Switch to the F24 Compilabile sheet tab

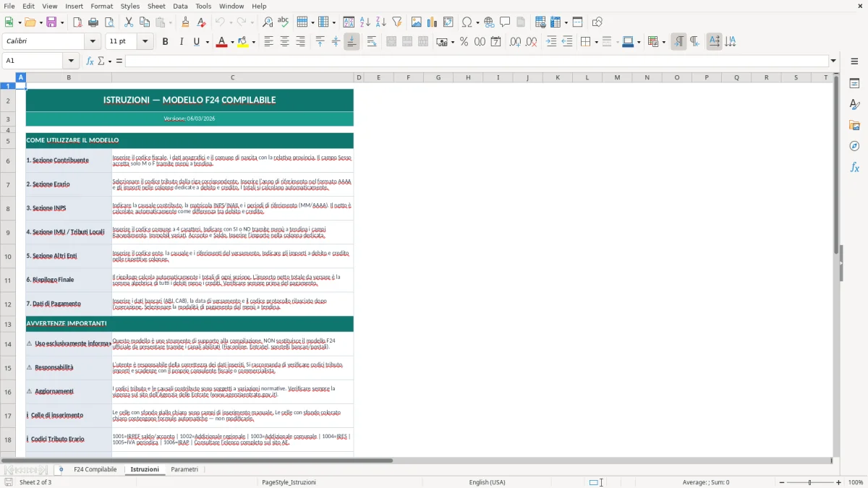(95, 469)
